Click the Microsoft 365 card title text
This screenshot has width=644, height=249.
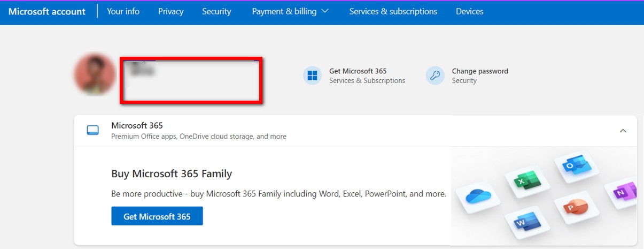pyautogui.click(x=137, y=125)
